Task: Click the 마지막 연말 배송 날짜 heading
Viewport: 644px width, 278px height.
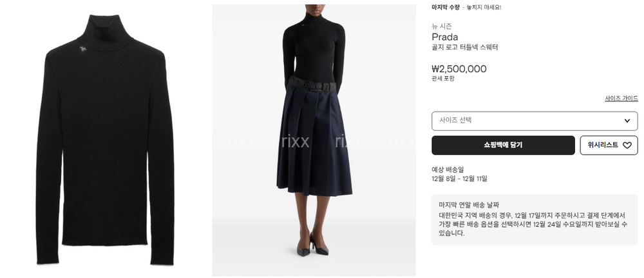Action: click(x=469, y=205)
